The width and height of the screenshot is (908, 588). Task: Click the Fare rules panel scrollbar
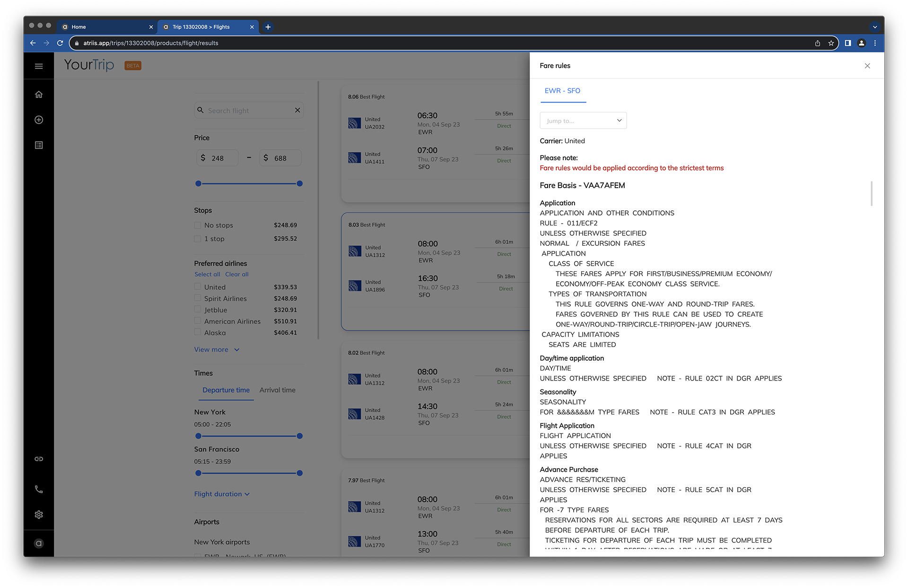[871, 193]
